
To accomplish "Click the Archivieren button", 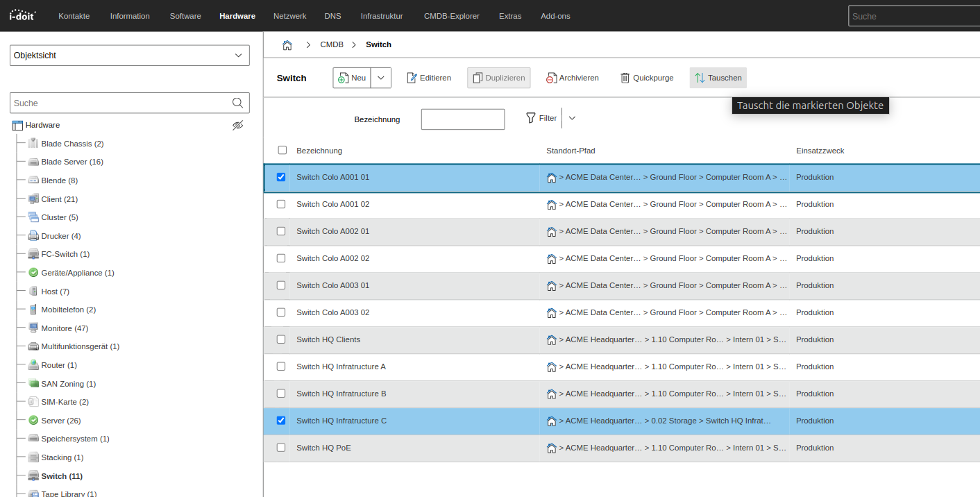I will 573,78.
